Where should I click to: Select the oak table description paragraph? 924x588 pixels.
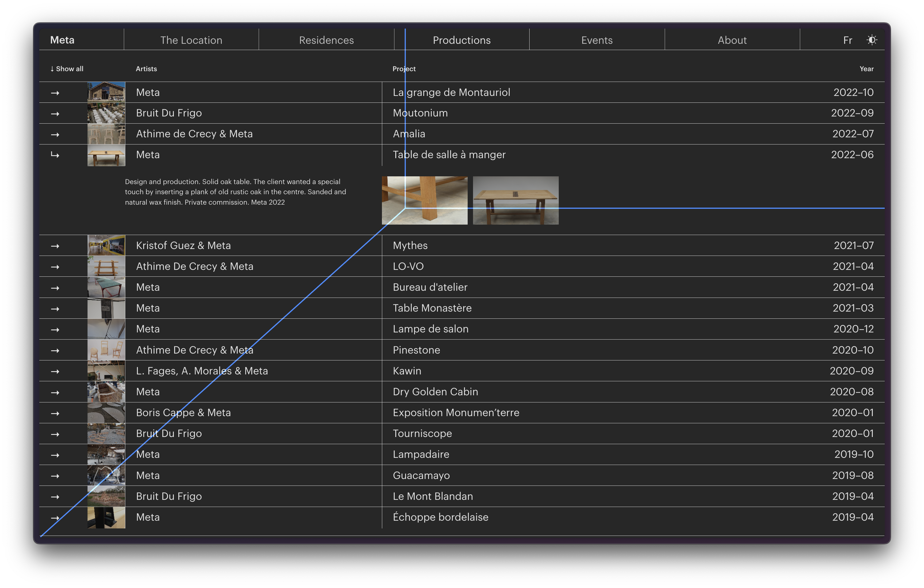235,192
